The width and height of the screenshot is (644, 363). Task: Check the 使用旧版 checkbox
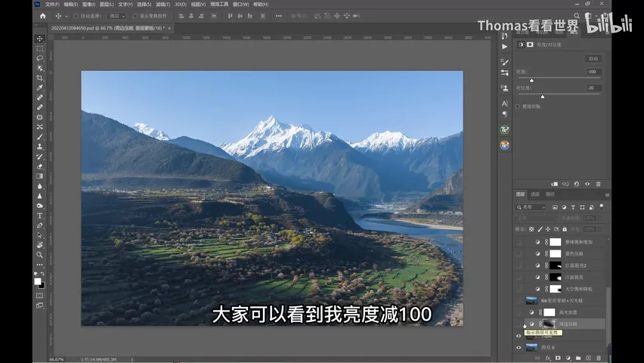coord(518,107)
